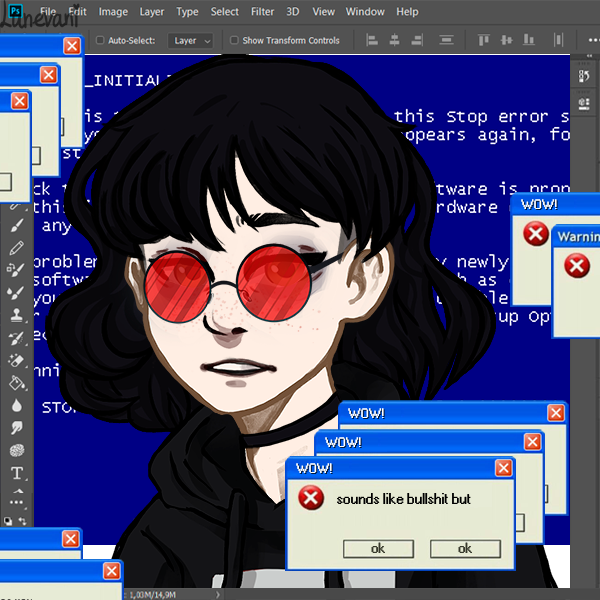Click the left ok button in bullshit dialog
600x600 pixels.
coord(377,549)
